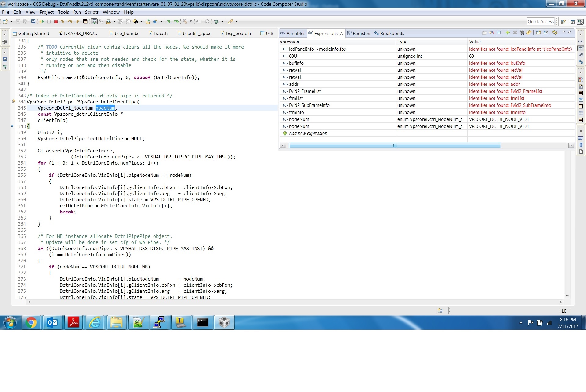Toggle the highlighted real-time mode toolbar button
Image resolution: width=586 pixels, height=392 pixels.
[94, 21]
